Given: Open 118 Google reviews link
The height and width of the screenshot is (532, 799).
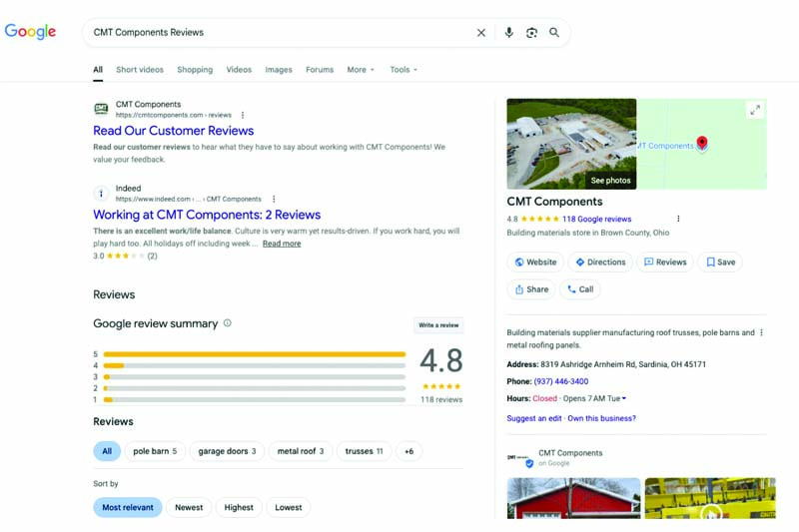Looking at the screenshot, I should click(x=596, y=220).
